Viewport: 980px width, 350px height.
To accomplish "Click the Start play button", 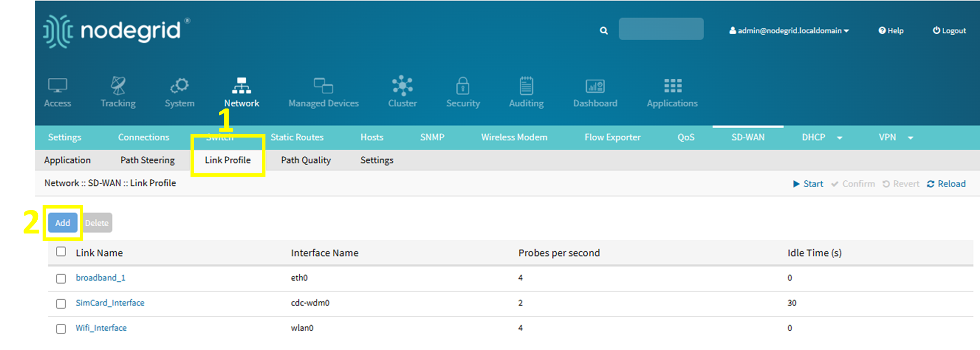I will (x=808, y=184).
